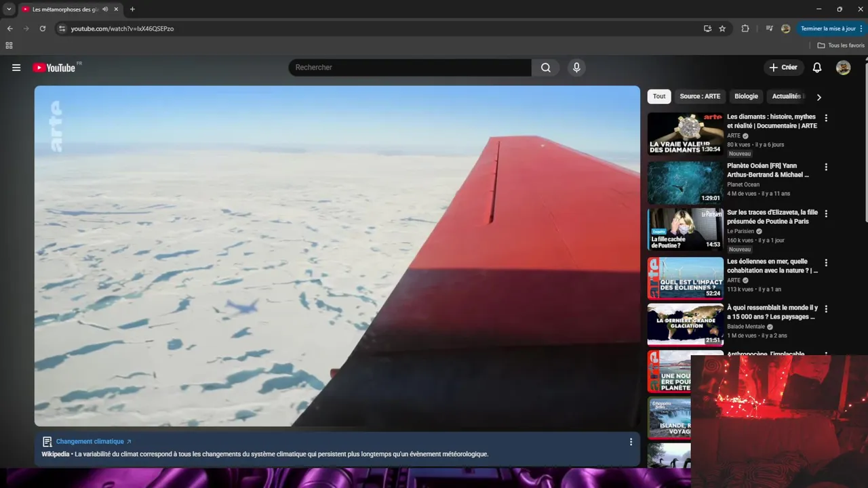Open À quoi ressemblait le monde title
The image size is (868, 488).
pyautogui.click(x=772, y=312)
